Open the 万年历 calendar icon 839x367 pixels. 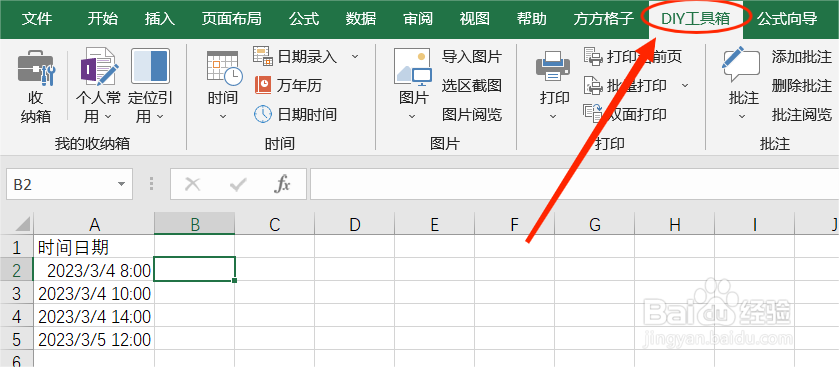tap(263, 85)
